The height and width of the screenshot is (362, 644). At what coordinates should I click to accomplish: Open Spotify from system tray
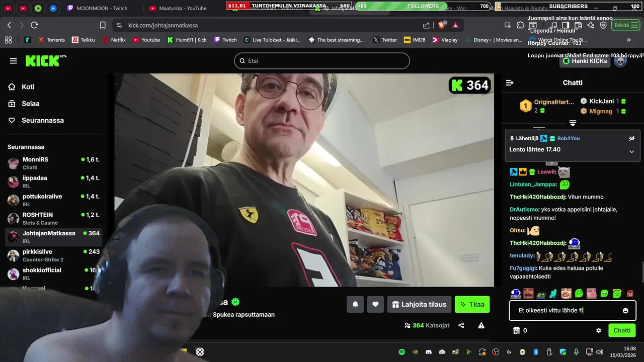[x=401, y=352]
